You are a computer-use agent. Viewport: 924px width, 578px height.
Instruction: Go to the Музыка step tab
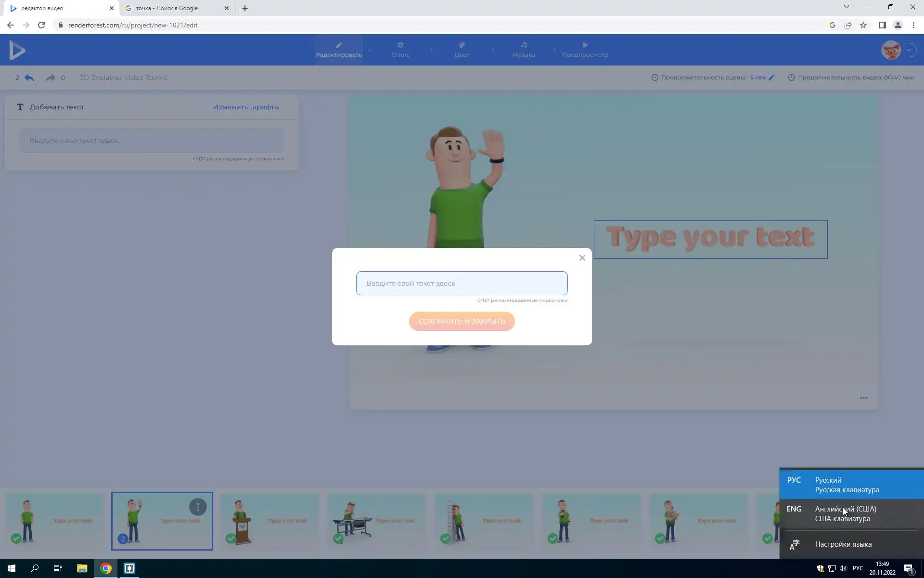523,50
